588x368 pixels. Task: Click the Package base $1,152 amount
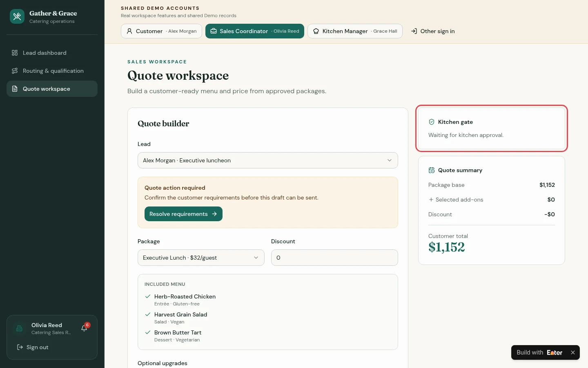(x=547, y=185)
